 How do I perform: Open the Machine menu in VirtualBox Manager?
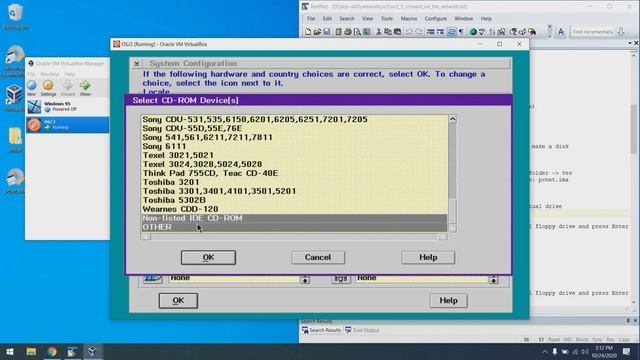coord(50,74)
